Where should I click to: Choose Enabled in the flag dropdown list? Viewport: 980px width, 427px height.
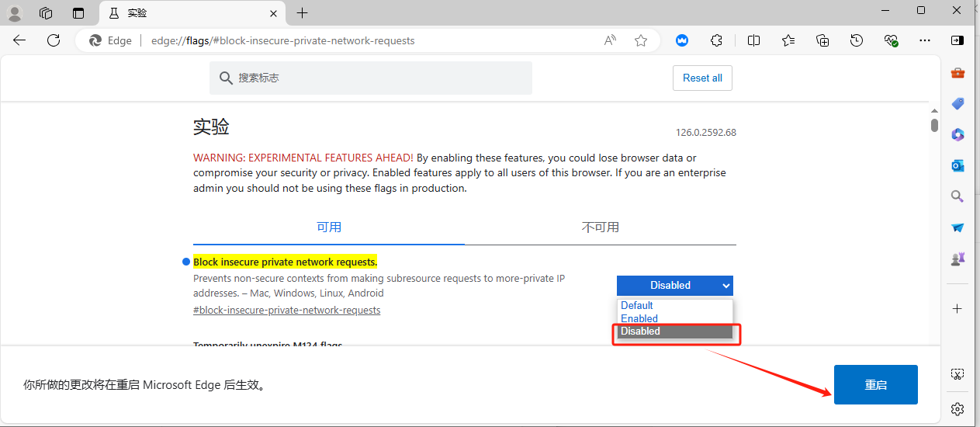click(639, 318)
